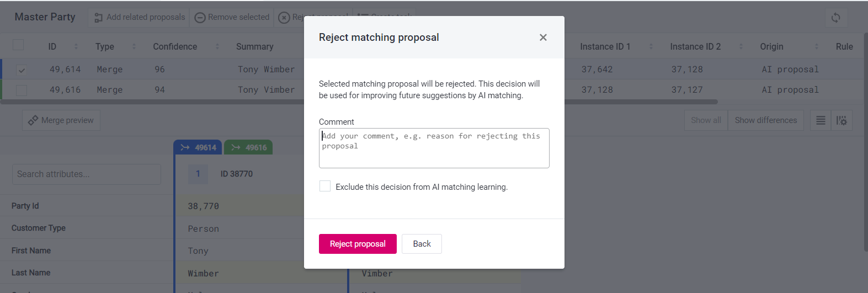Enable Exclude this decision from AI learning
This screenshot has width=868, height=293.
click(x=325, y=187)
